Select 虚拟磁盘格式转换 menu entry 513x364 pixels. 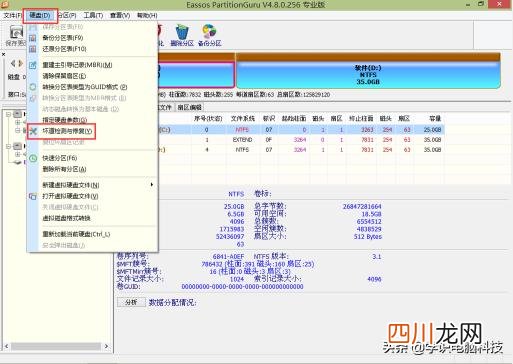[x=66, y=218]
